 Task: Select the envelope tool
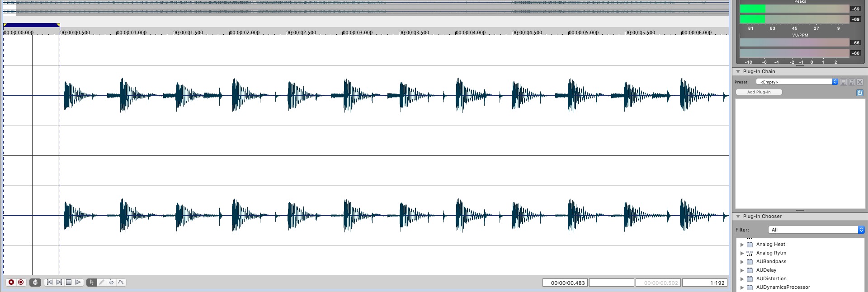[121, 283]
